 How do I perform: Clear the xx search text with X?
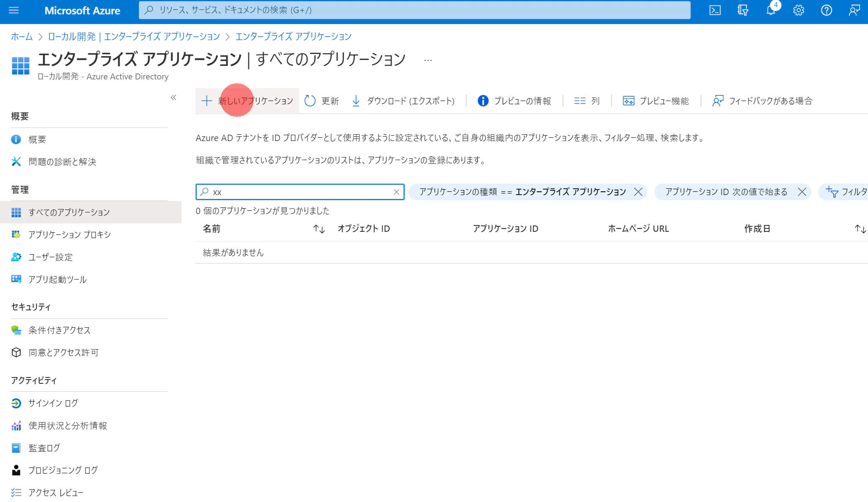tap(396, 192)
